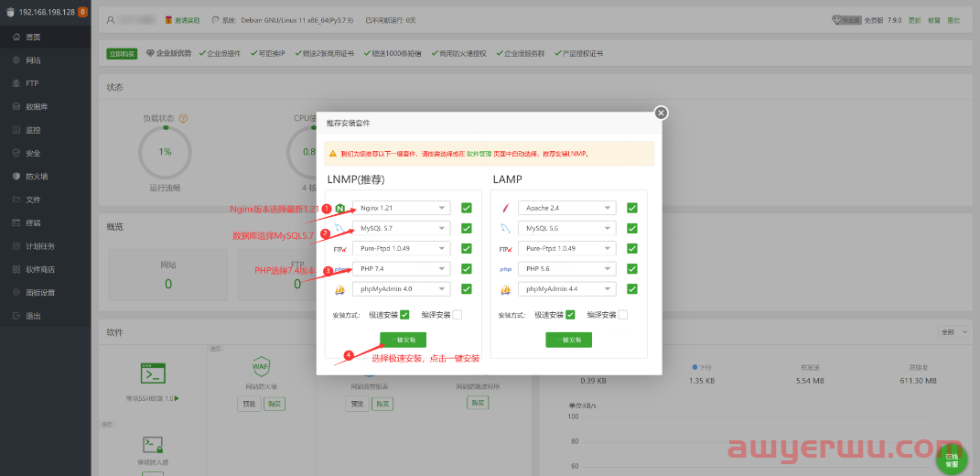
Task: Enable LNMP 编译安装 checkbox
Action: click(457, 315)
